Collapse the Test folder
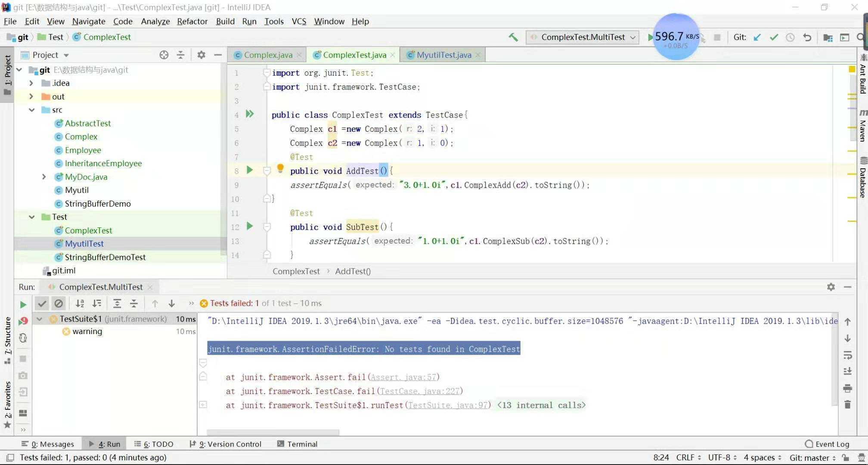 point(31,217)
